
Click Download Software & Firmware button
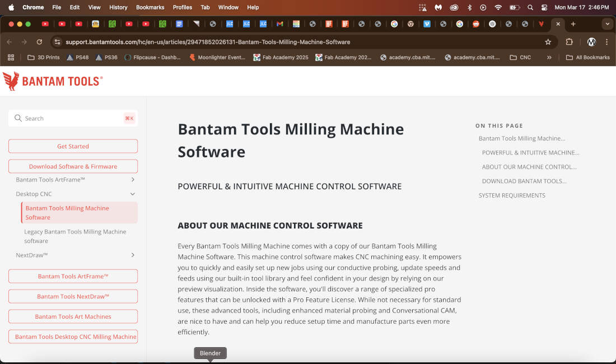pyautogui.click(x=73, y=166)
